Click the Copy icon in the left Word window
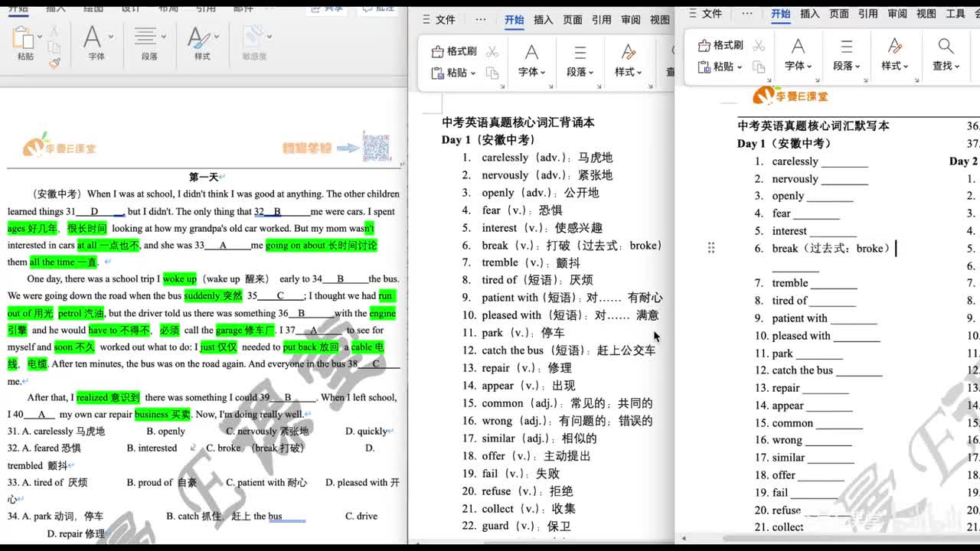Image resolution: width=980 pixels, height=551 pixels. tap(54, 47)
